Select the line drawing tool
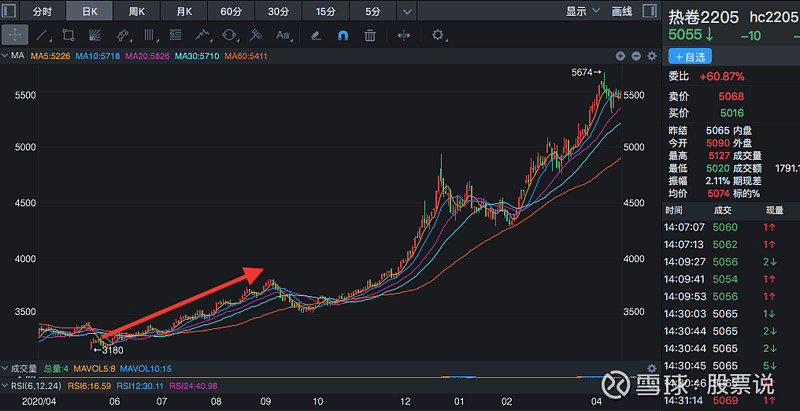The height and width of the screenshot is (411, 800). pyautogui.click(x=42, y=35)
